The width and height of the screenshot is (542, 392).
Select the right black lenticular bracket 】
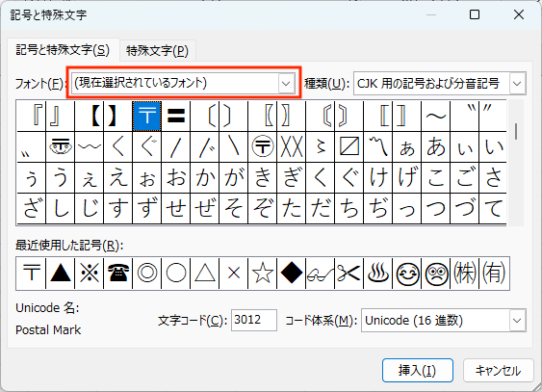(118, 116)
